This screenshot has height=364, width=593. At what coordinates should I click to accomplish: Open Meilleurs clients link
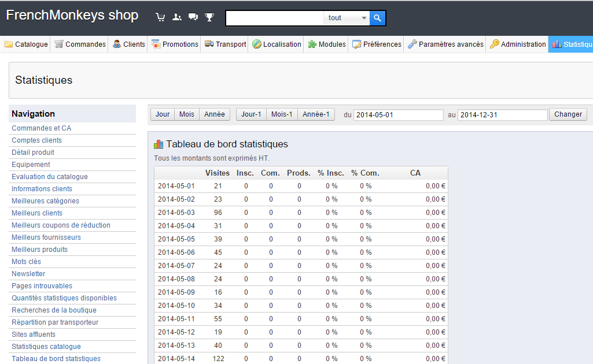pos(37,213)
